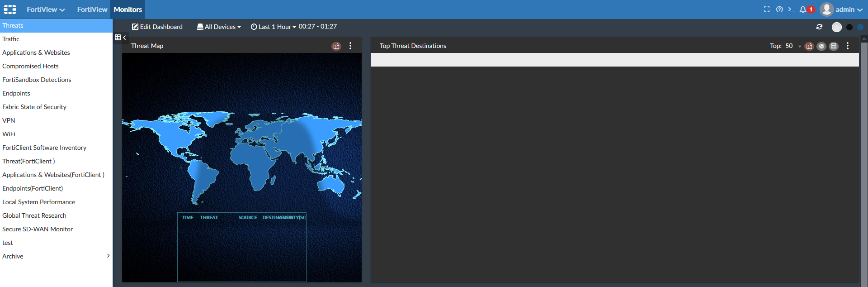Open the admin account dropdown
The height and width of the screenshot is (287, 868).
(x=849, y=9)
